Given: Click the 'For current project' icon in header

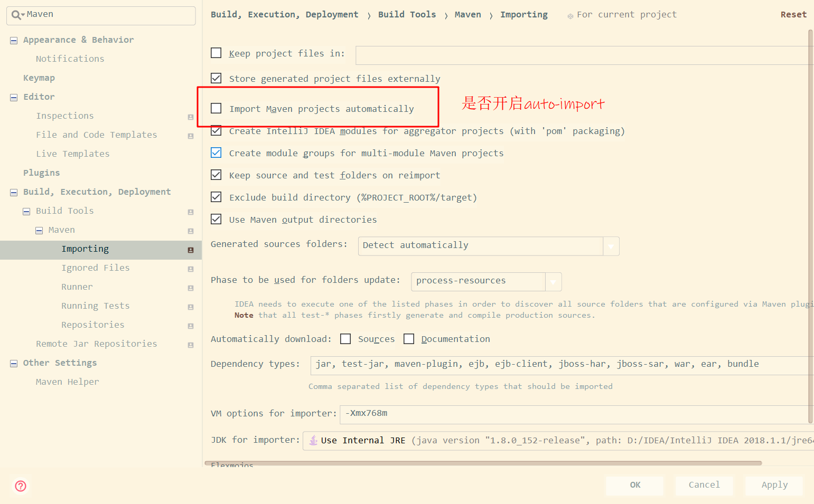Looking at the screenshot, I should coord(569,15).
